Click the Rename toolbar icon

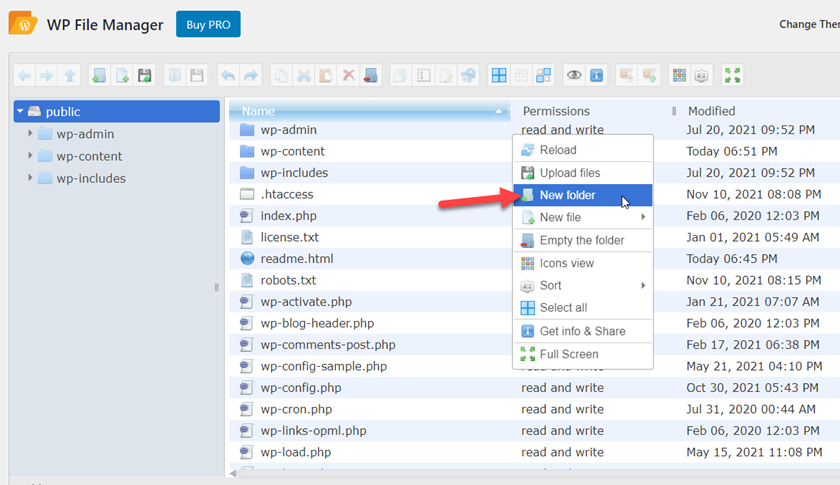pyautogui.click(x=423, y=76)
